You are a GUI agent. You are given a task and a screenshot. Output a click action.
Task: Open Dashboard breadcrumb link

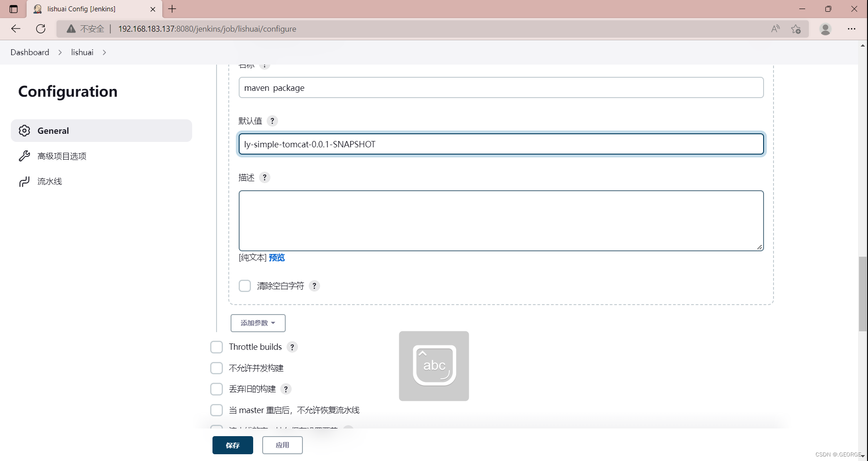point(30,52)
